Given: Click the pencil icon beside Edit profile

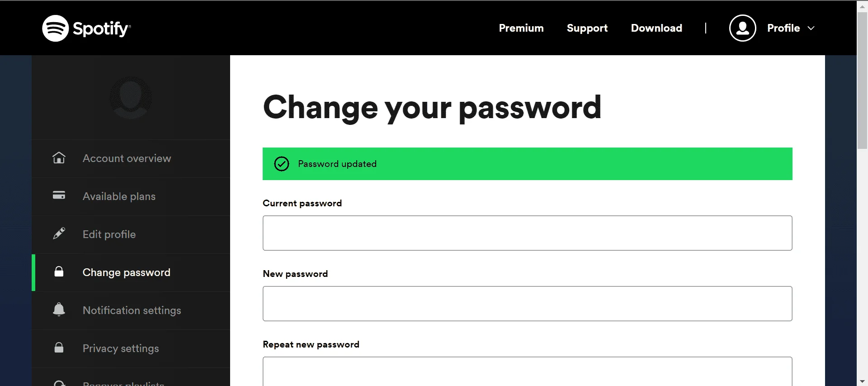Looking at the screenshot, I should click(x=59, y=234).
